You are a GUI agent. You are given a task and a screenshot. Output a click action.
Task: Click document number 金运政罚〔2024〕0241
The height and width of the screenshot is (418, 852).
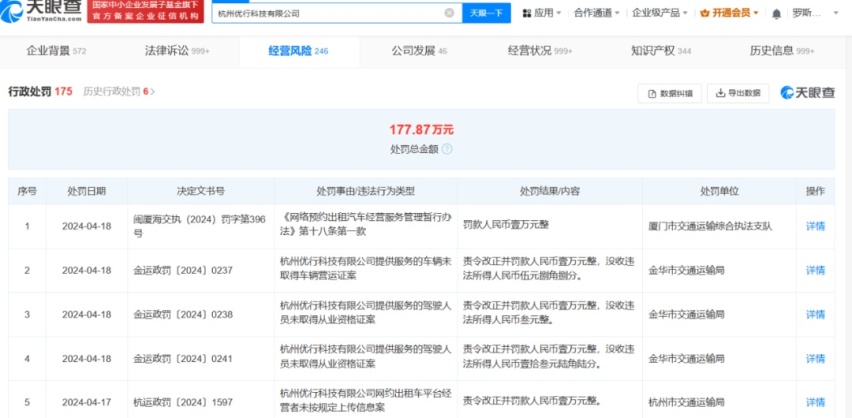point(183,358)
